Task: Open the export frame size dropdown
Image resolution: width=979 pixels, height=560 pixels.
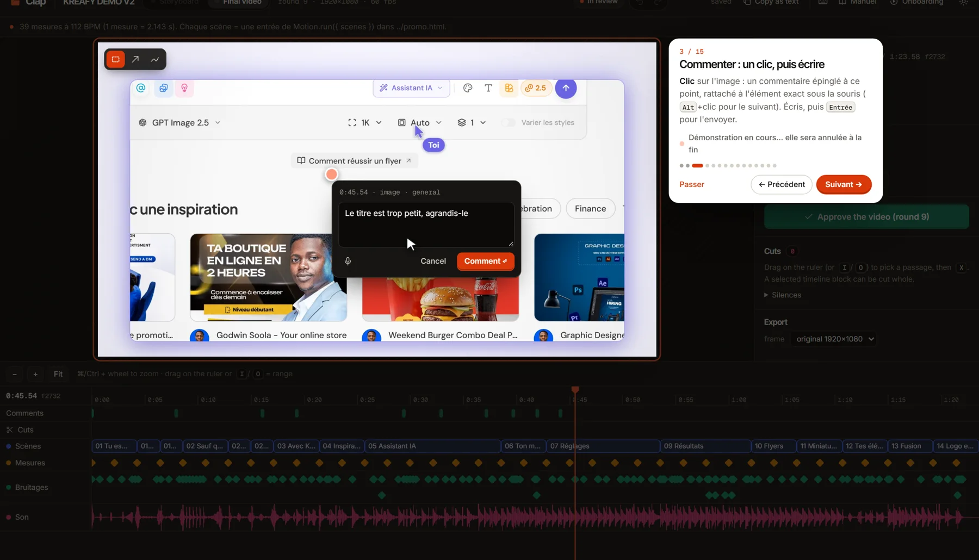Action: point(833,339)
